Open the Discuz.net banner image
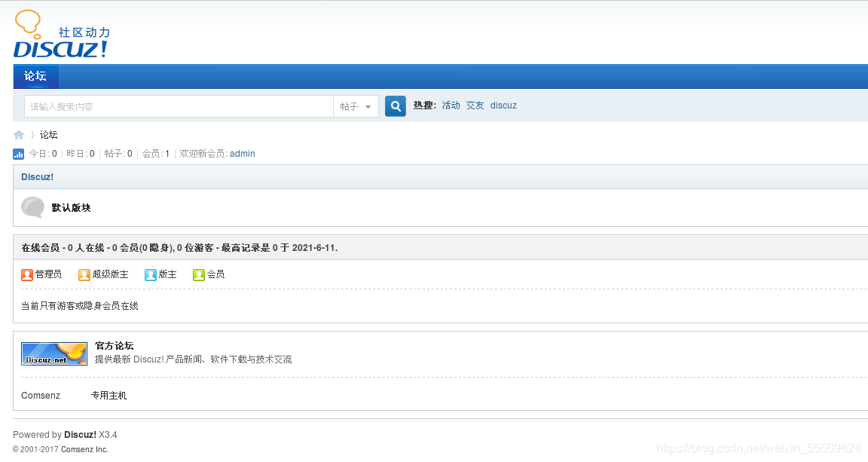 pyautogui.click(x=54, y=353)
